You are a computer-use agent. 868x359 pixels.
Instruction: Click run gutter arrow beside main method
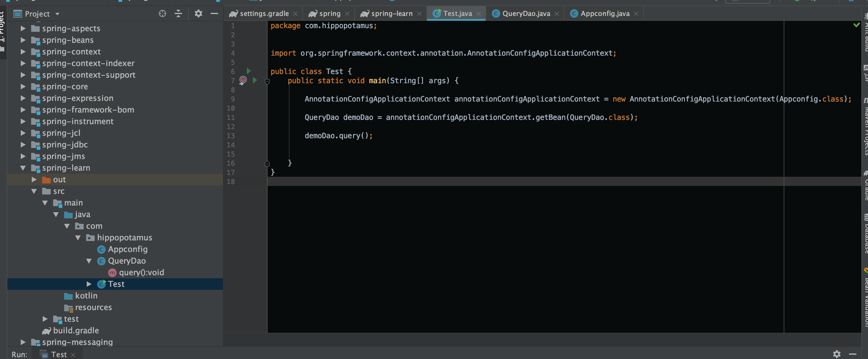pyautogui.click(x=255, y=80)
